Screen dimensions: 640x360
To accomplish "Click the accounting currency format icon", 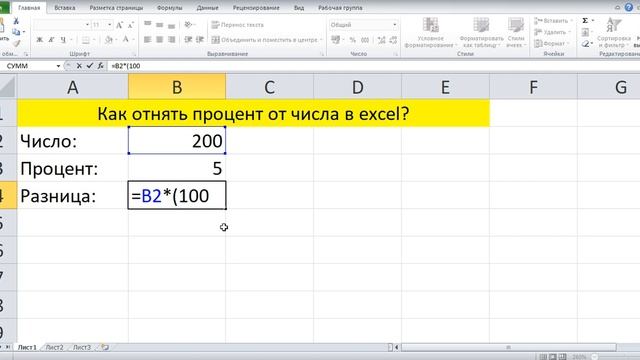I will click(336, 40).
